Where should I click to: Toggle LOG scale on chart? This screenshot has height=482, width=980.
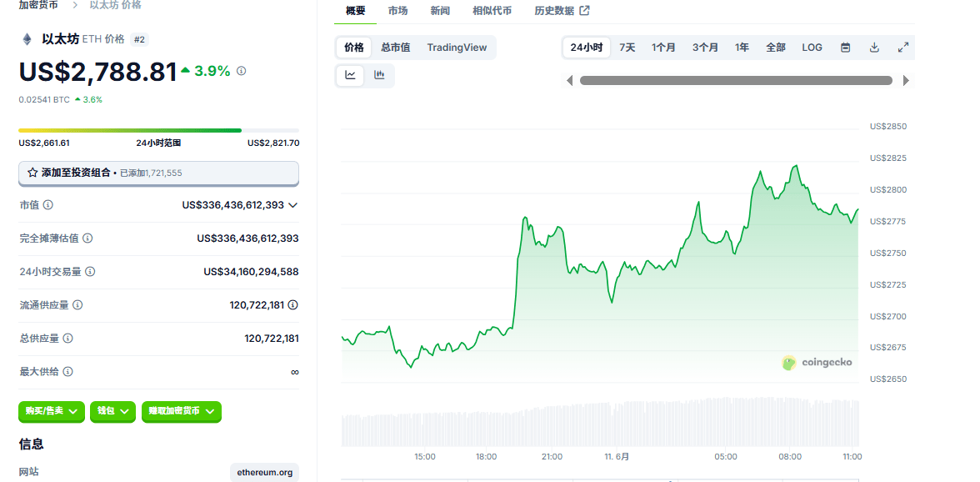(812, 48)
